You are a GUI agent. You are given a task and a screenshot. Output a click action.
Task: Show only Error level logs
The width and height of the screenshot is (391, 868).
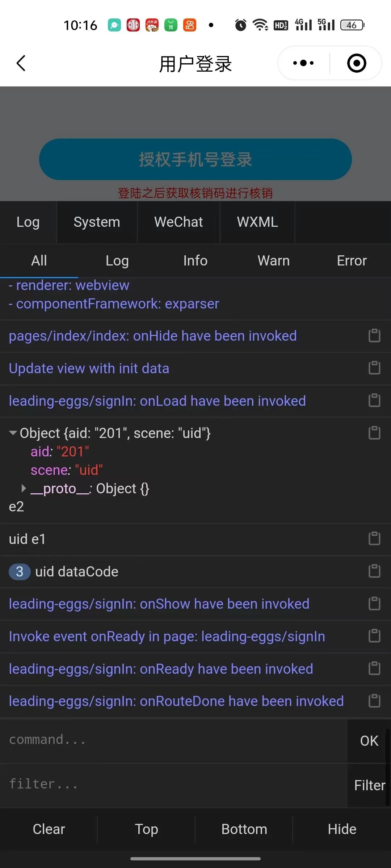click(352, 261)
